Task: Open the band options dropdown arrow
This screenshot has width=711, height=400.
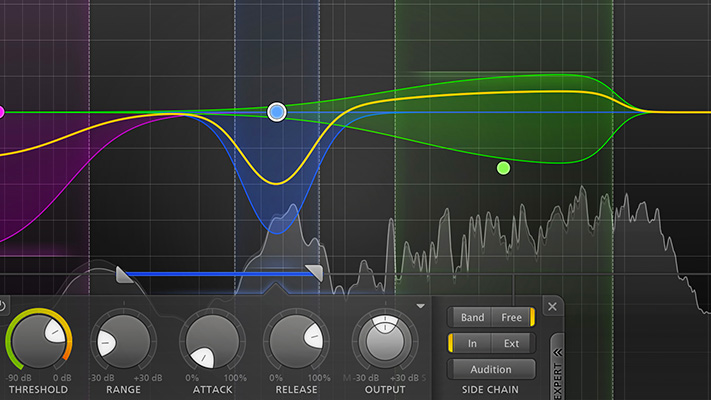Action: click(x=421, y=306)
